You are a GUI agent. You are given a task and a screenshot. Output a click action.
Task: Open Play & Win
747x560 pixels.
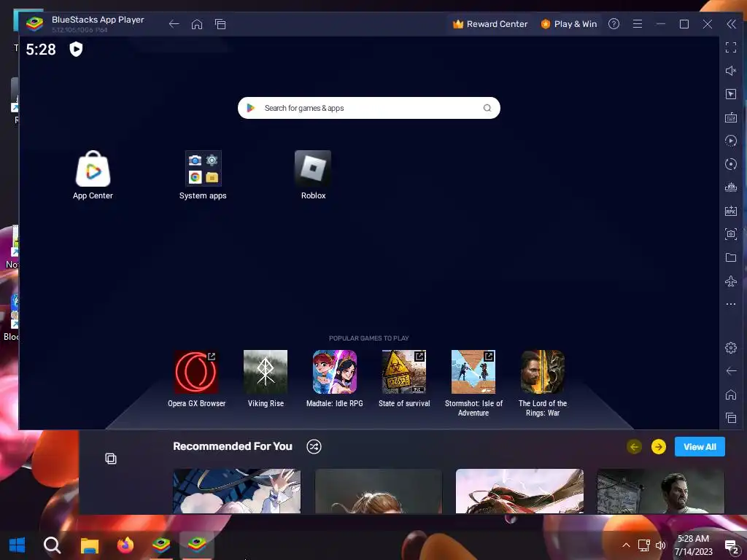pos(569,24)
